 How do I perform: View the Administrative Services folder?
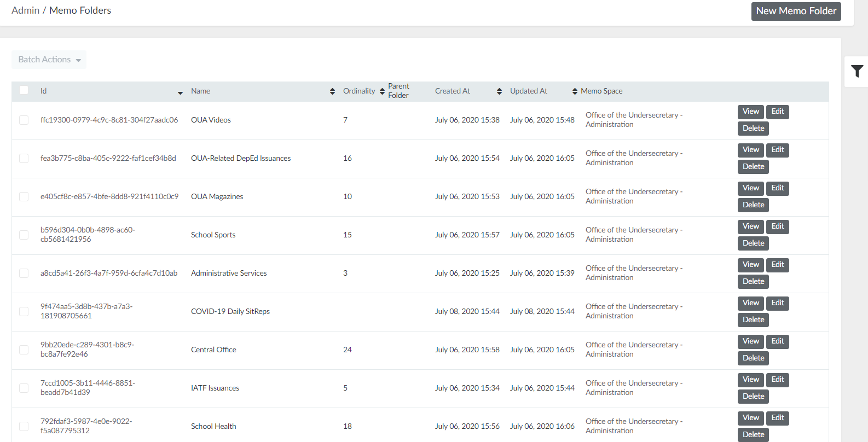point(750,265)
